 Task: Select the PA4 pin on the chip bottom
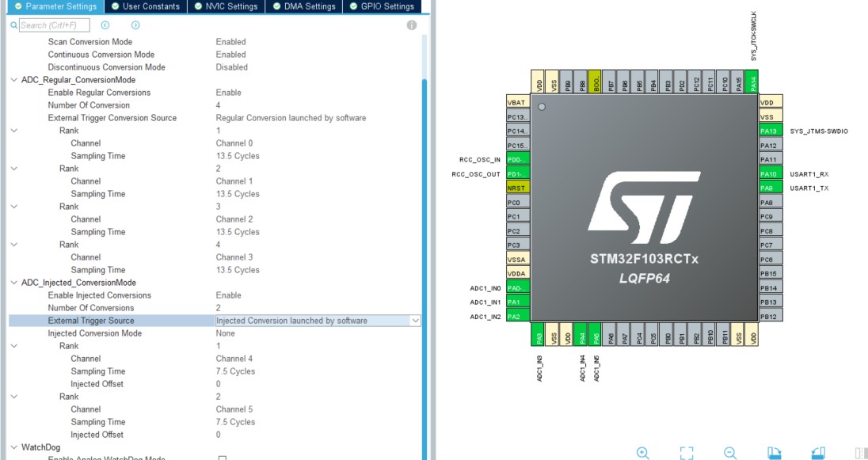coord(581,334)
